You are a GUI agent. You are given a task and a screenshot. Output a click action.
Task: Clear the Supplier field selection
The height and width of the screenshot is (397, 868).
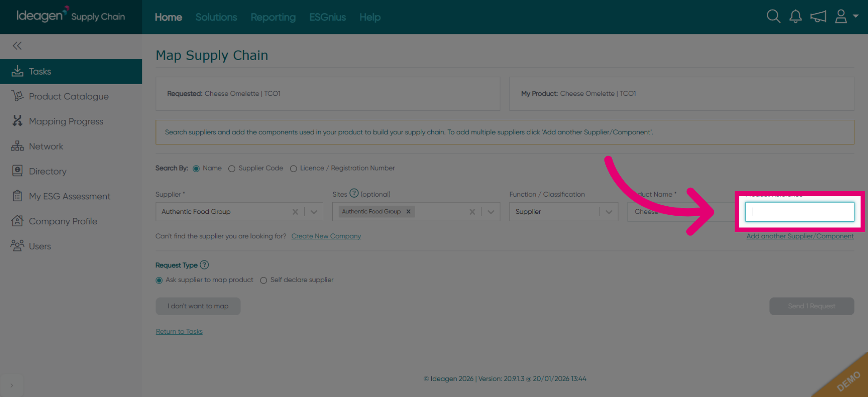tap(295, 212)
